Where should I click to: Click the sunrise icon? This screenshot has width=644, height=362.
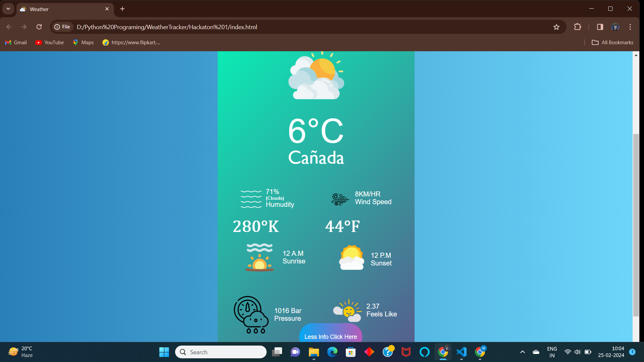click(x=259, y=257)
